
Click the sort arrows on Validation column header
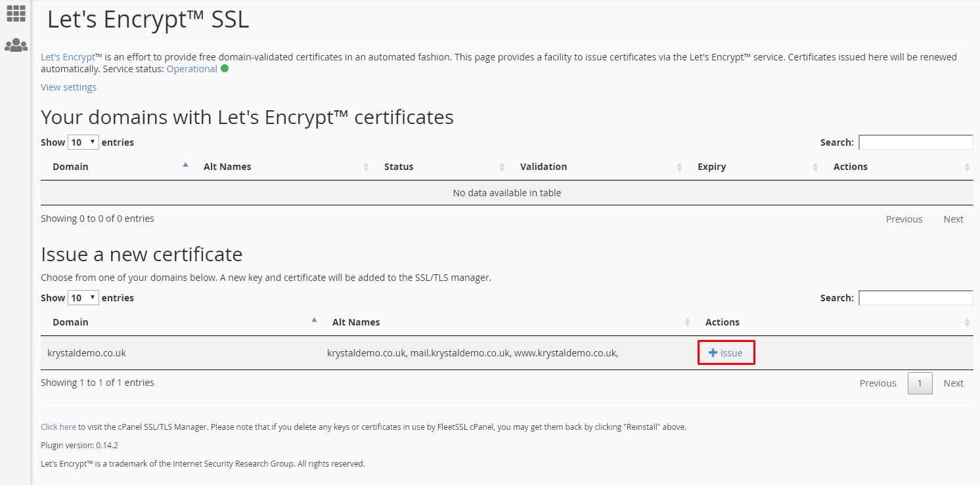click(x=680, y=166)
